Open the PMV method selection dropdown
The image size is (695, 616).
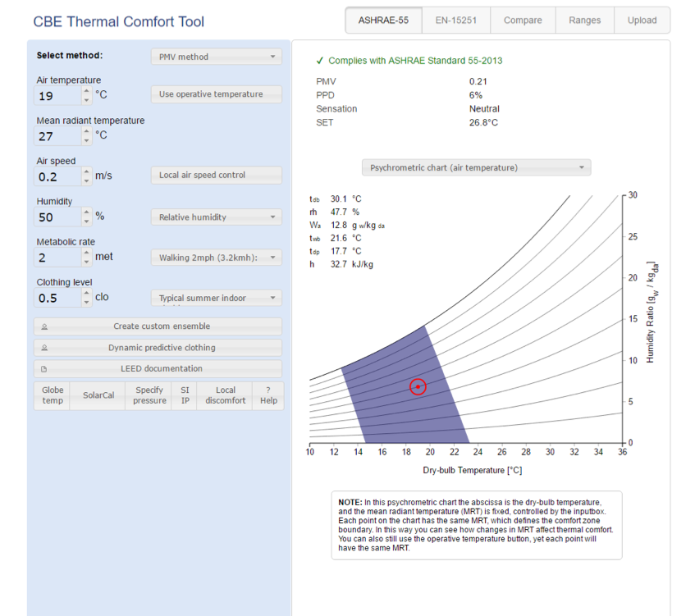point(216,57)
